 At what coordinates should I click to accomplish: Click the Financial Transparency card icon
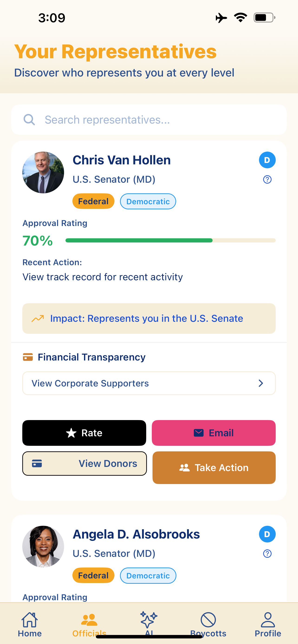tap(28, 357)
